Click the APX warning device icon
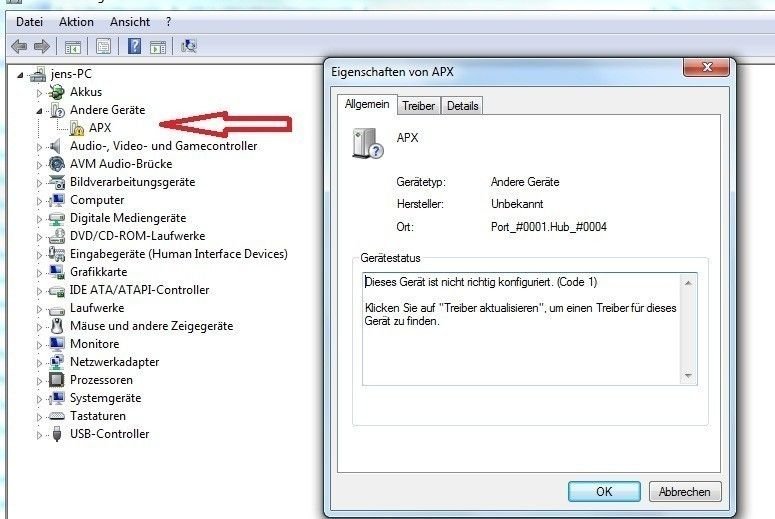The image size is (775, 519). click(77, 128)
